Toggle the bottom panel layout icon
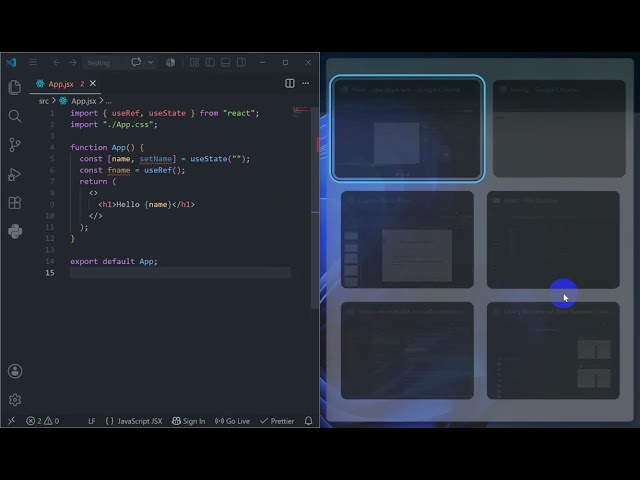This screenshot has height=480, width=640. pos(226,62)
